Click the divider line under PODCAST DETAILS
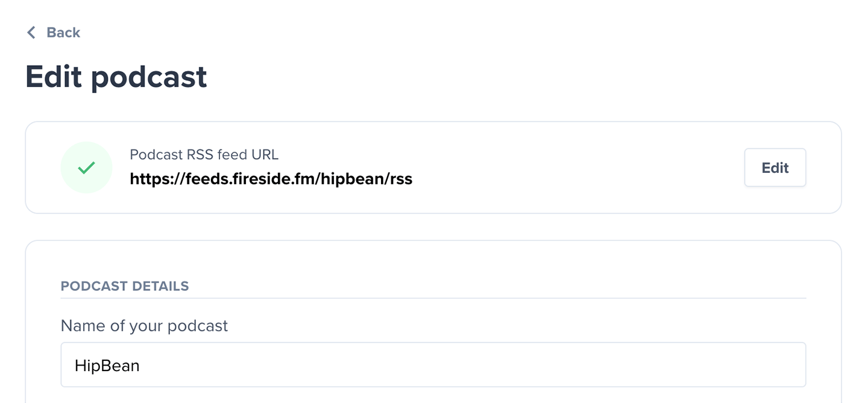This screenshot has width=868, height=403. tap(433, 298)
